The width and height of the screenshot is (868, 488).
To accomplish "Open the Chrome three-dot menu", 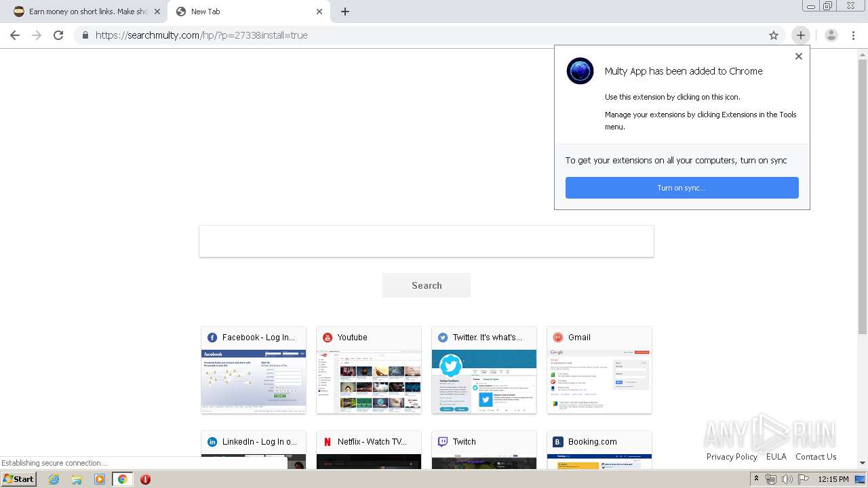I will (853, 35).
